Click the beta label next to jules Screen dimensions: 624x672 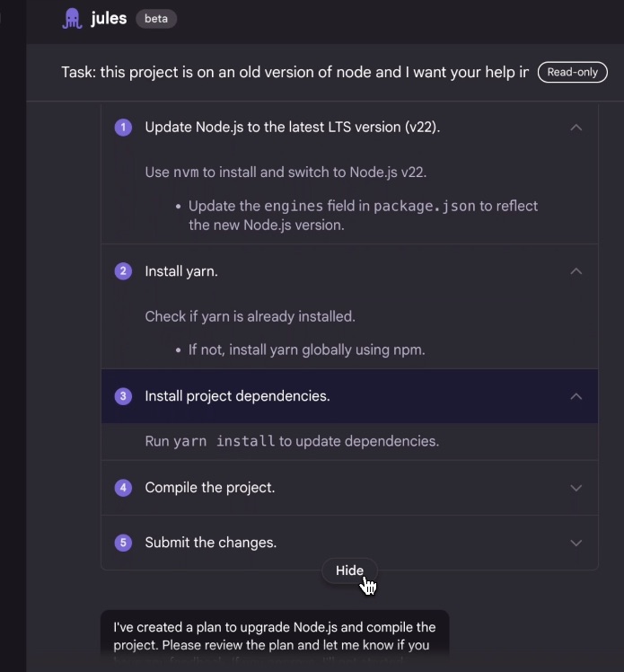coord(156,19)
